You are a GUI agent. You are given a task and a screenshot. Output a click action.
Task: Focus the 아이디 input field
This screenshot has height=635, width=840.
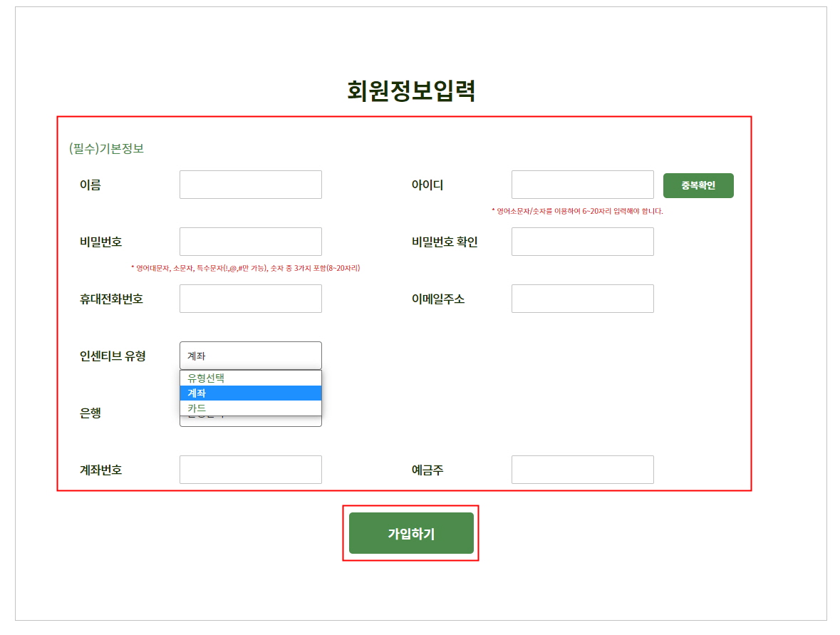click(x=582, y=185)
